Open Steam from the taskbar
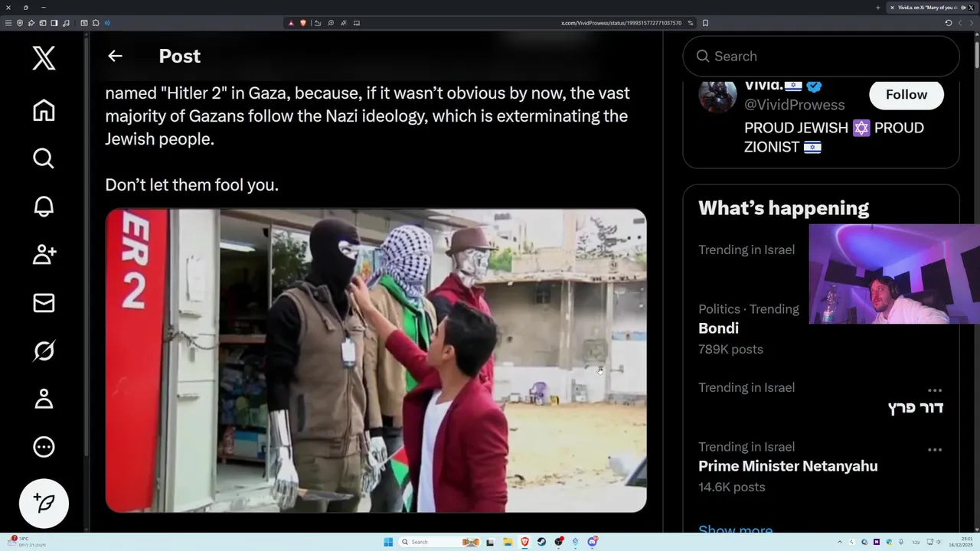 541,542
